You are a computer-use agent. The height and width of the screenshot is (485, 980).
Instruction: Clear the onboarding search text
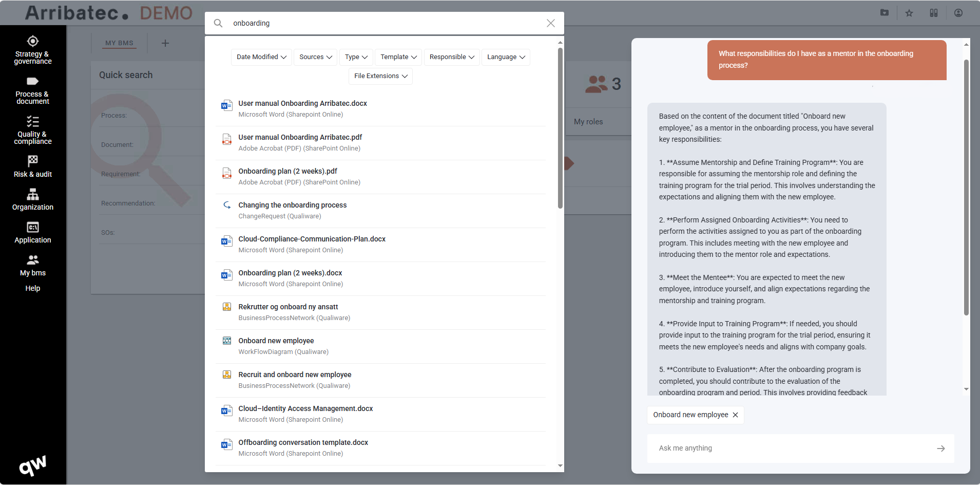click(550, 23)
